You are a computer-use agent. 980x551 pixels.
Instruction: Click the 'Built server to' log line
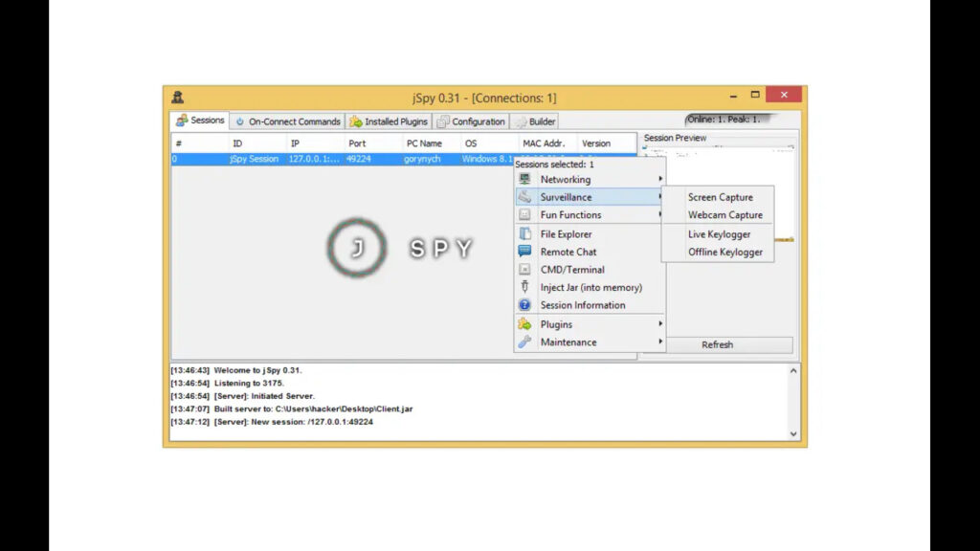coord(291,408)
